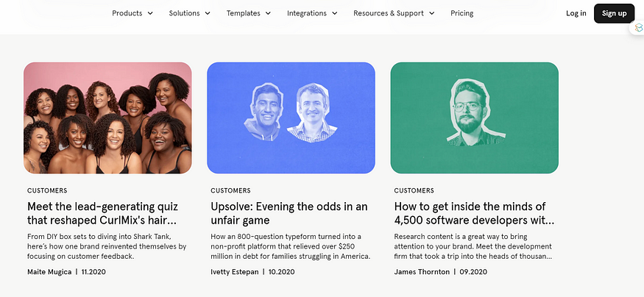Screen dimensions: 644x297
Task: Open the blue Upsolve founders thumbnail
Action: pos(291,118)
